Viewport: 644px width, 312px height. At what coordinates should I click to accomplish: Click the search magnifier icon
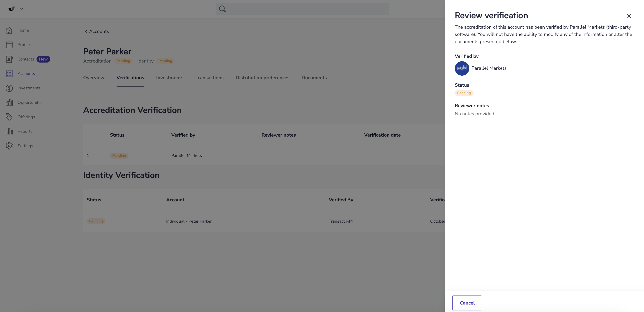[x=222, y=9]
